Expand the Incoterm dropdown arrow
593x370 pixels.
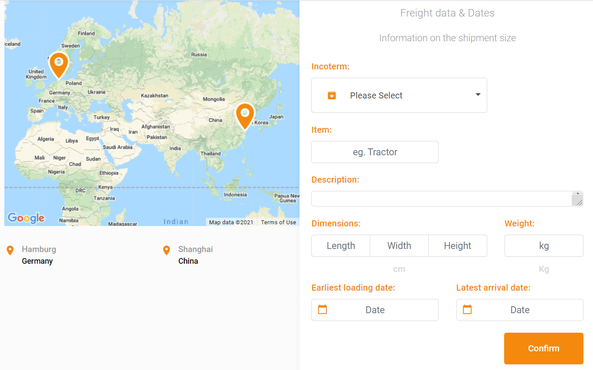(x=478, y=95)
